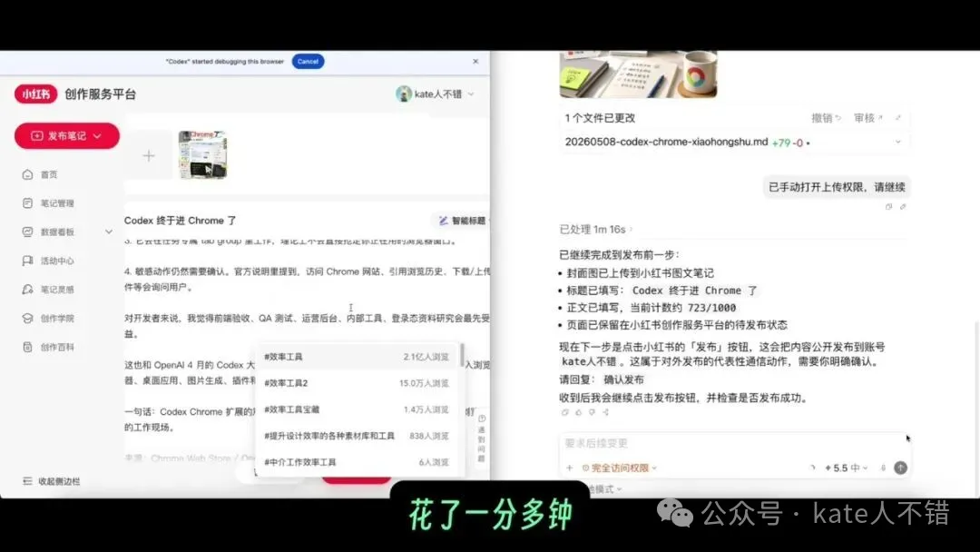This screenshot has height=552, width=980.
Task: Click text 723/1000 in Codex reply
Action: pos(711,308)
